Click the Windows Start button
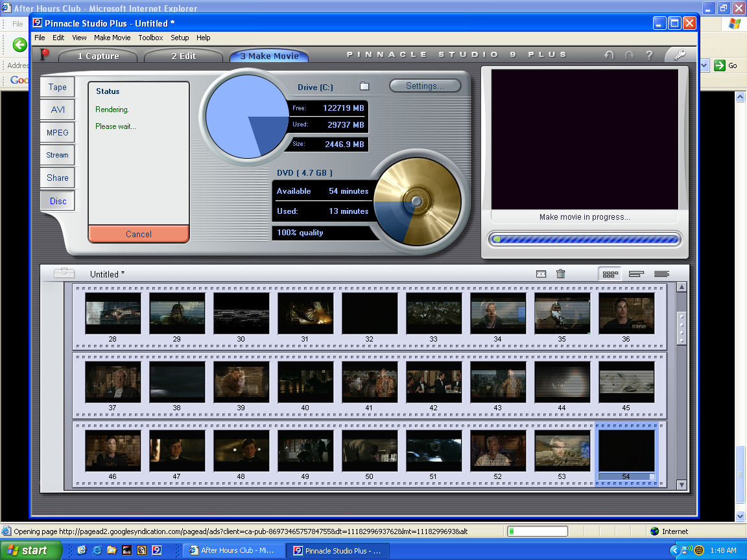The height and width of the screenshot is (560, 747). (x=31, y=550)
